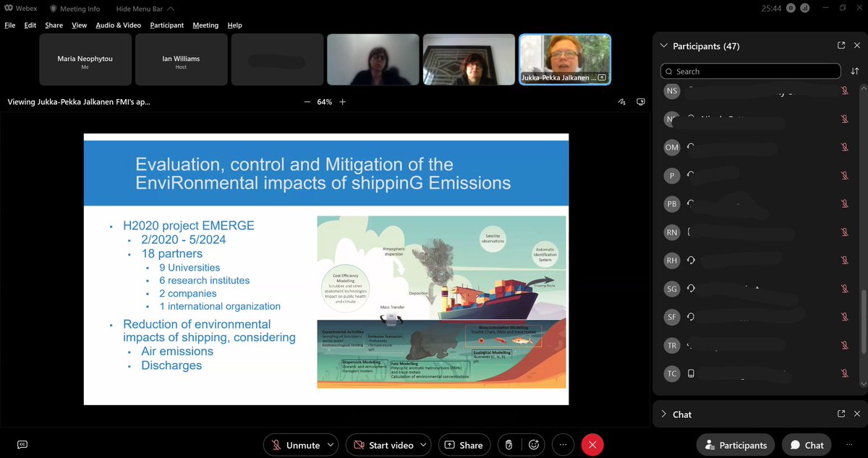Click muted mic icon for SF

[844, 316]
